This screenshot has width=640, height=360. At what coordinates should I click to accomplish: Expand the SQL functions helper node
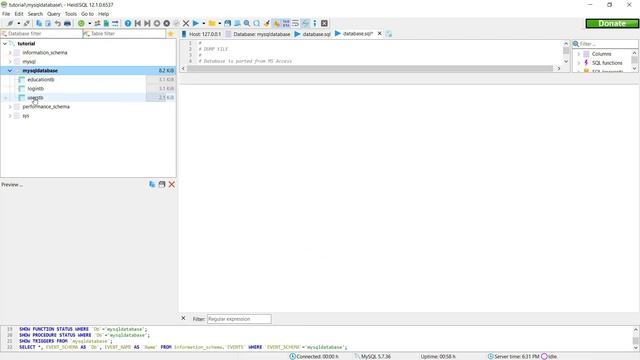(x=578, y=63)
